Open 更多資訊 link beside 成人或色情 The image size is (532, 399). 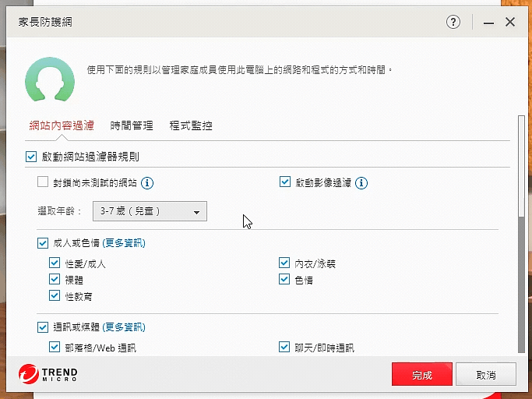point(124,243)
